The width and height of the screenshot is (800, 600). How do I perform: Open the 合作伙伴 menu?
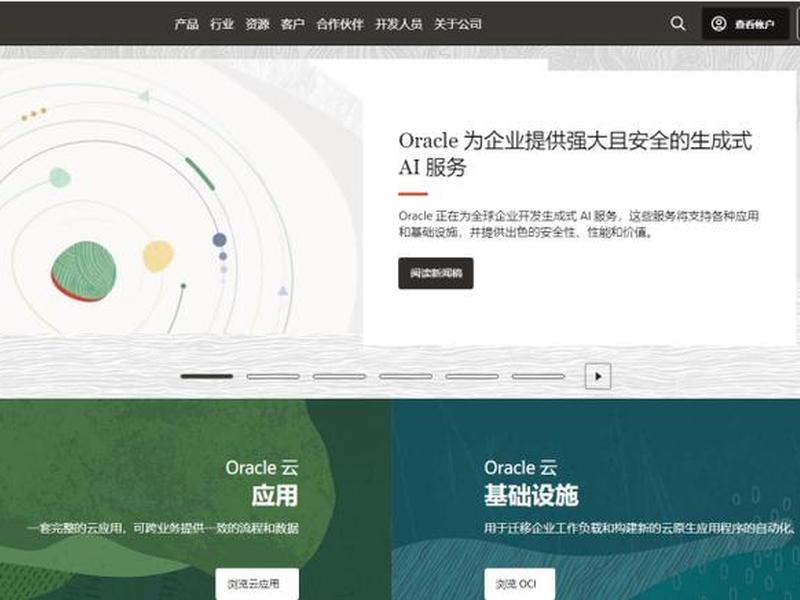pyautogui.click(x=340, y=24)
